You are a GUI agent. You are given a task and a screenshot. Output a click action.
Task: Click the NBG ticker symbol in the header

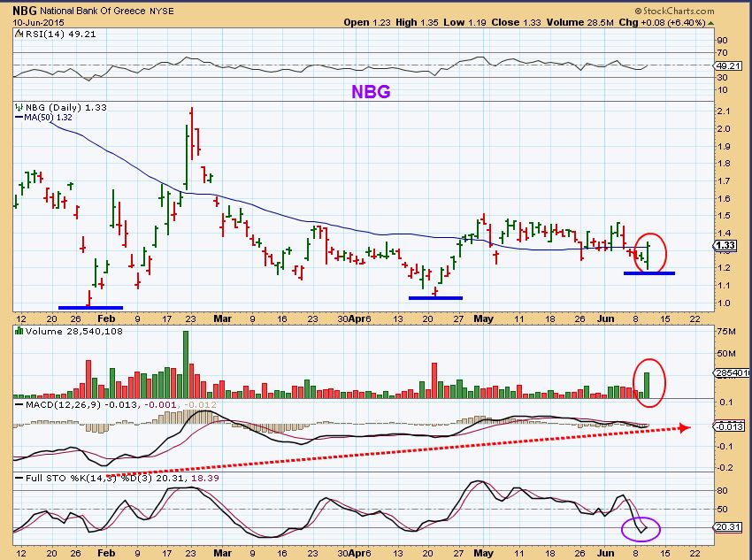point(24,11)
